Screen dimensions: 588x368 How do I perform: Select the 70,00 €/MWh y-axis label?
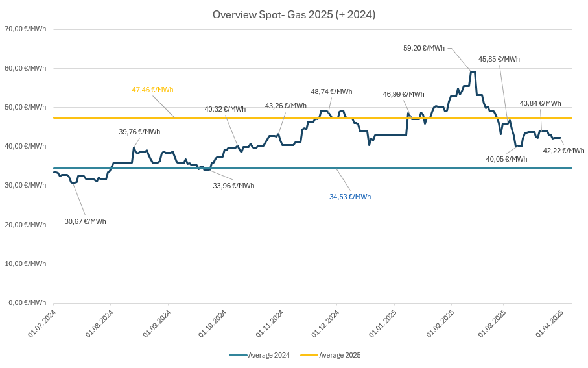tap(25, 29)
